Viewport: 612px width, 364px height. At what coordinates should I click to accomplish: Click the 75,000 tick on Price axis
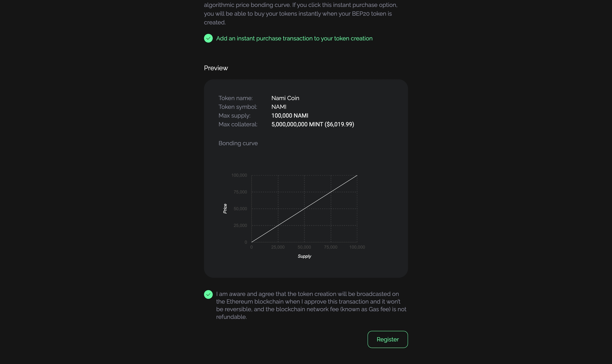coord(240,192)
